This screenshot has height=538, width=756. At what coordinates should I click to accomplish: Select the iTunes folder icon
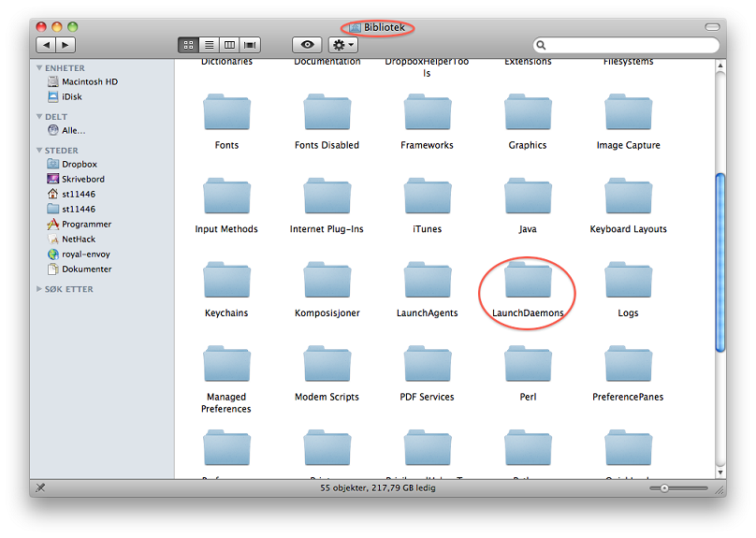tap(427, 196)
